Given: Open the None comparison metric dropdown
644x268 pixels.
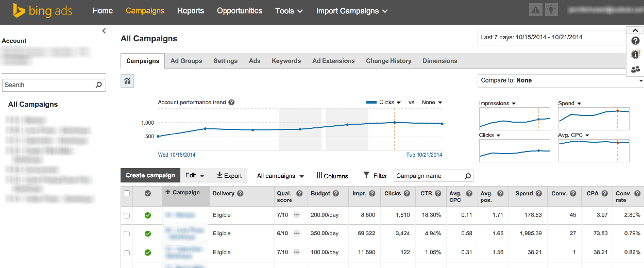Looking at the screenshot, I should tap(432, 102).
